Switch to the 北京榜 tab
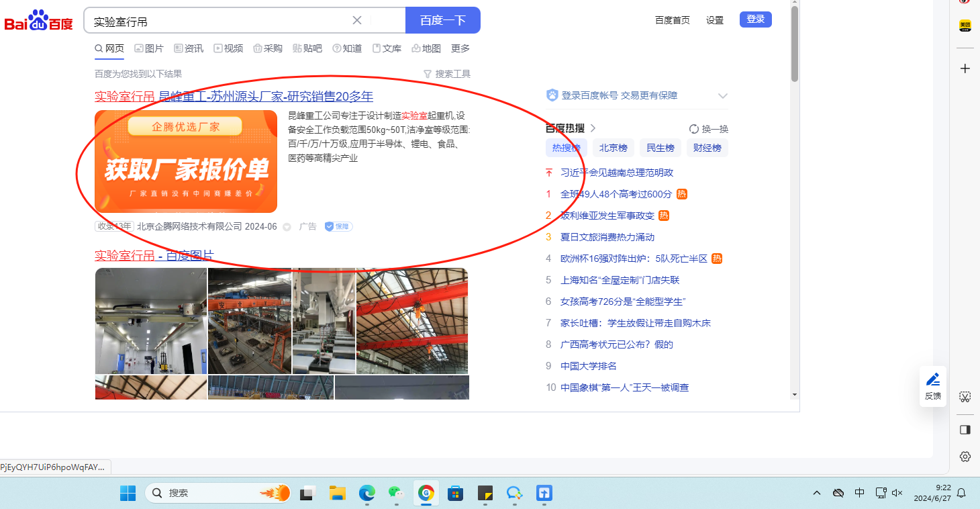 point(614,148)
